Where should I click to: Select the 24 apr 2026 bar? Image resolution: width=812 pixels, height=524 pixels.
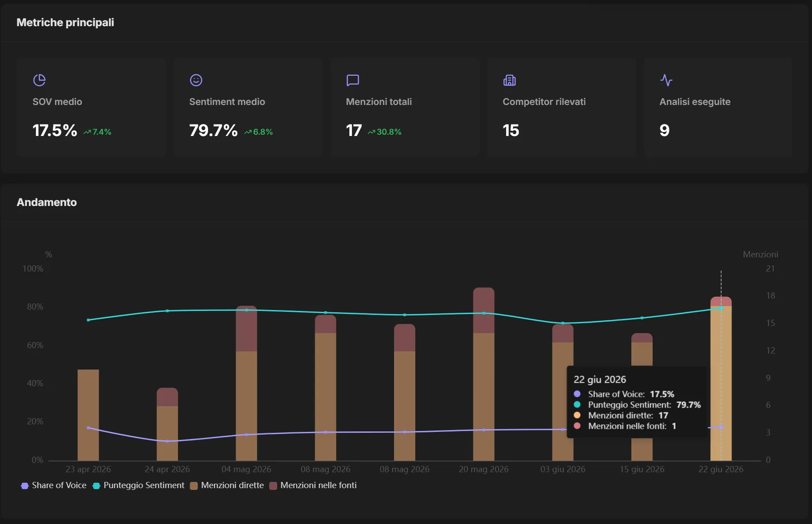(167, 424)
